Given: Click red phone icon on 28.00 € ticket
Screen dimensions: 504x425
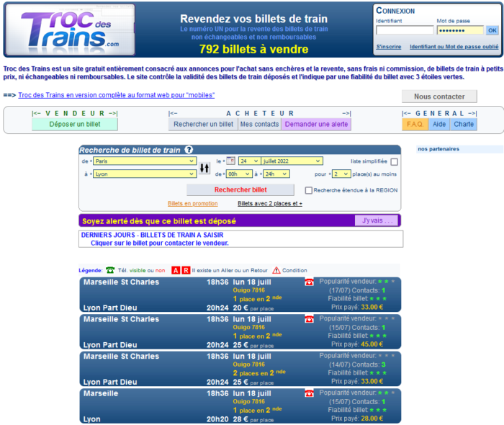Looking at the screenshot, I should [309, 393].
